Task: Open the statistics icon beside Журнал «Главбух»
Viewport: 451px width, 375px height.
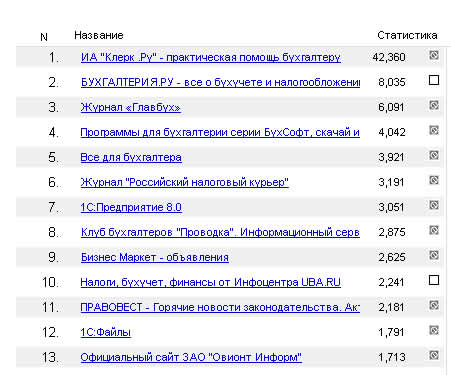Action: point(434,105)
